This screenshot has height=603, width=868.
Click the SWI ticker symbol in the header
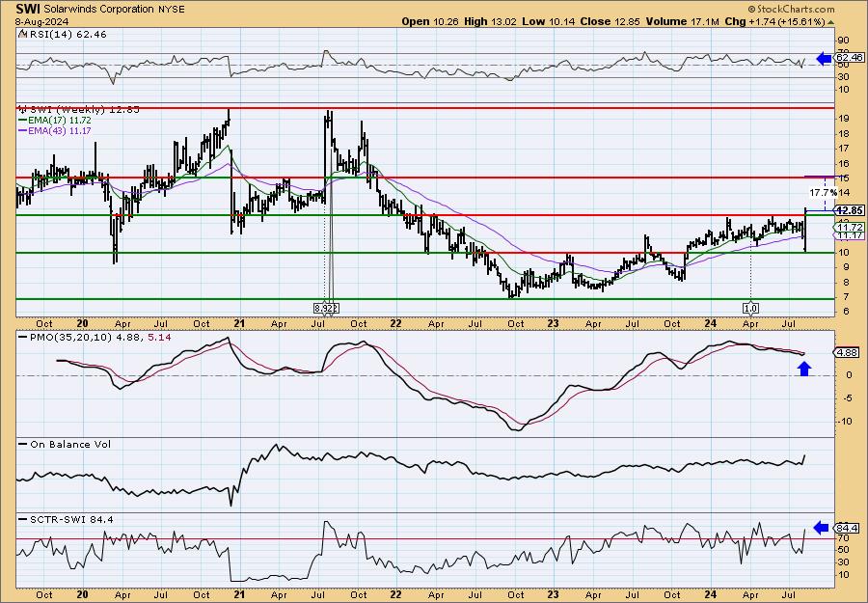[x=28, y=9]
